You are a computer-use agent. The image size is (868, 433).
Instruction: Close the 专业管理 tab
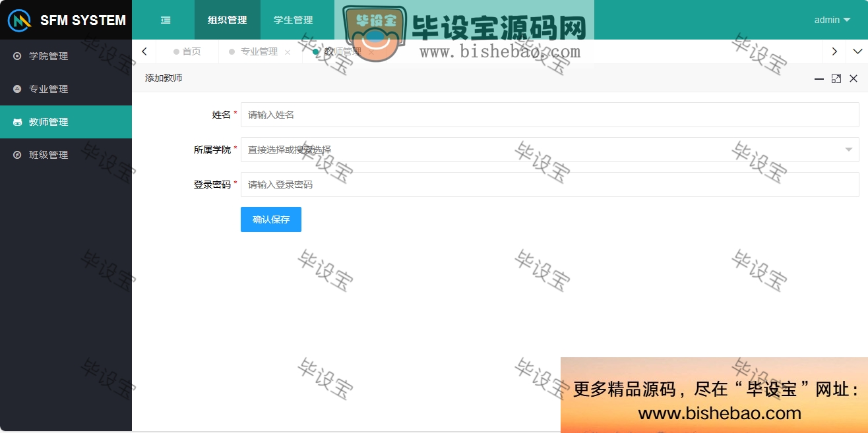coord(288,52)
